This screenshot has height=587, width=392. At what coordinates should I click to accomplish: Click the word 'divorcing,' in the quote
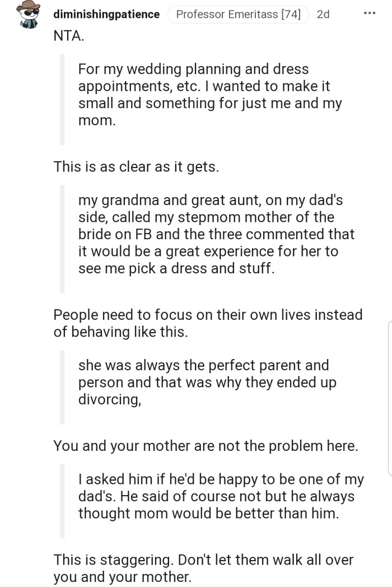tap(109, 398)
